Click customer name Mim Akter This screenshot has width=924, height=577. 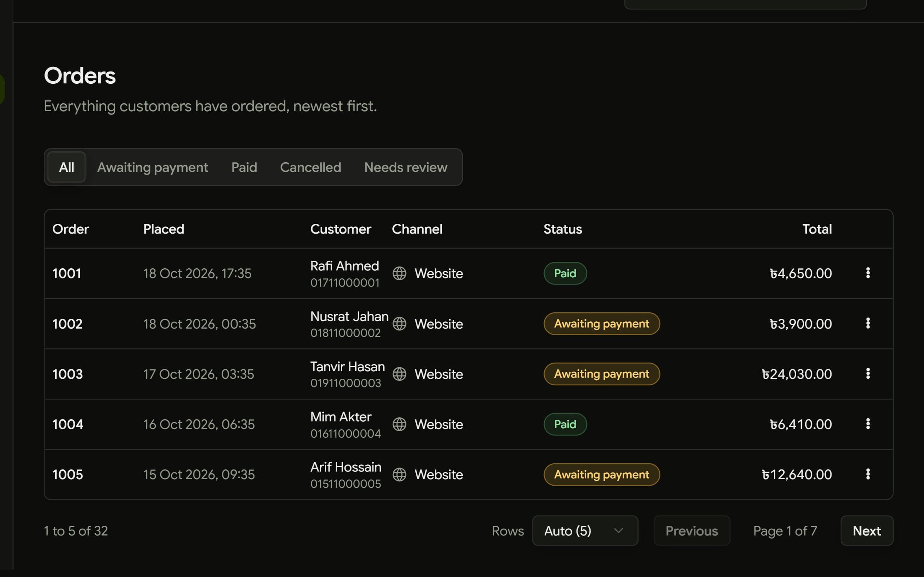pyautogui.click(x=340, y=417)
